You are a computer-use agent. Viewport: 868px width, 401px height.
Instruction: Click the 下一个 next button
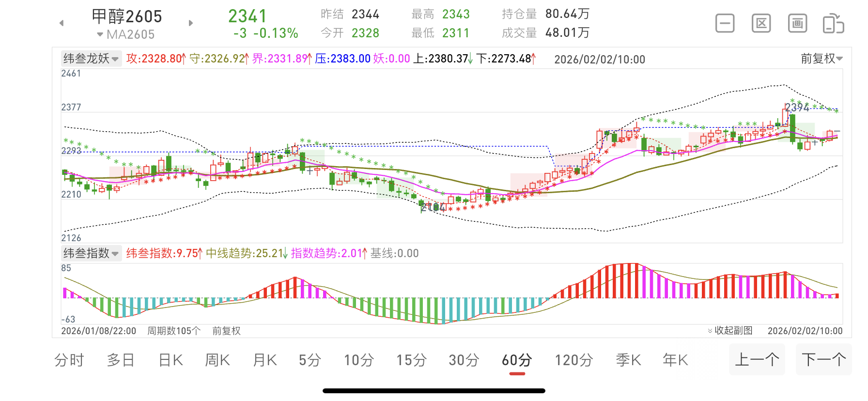[x=823, y=359]
